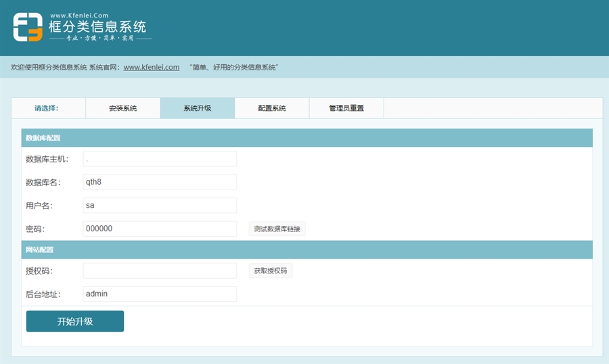Focus the 数据库主机 input field
This screenshot has height=364, width=609.
(160, 159)
